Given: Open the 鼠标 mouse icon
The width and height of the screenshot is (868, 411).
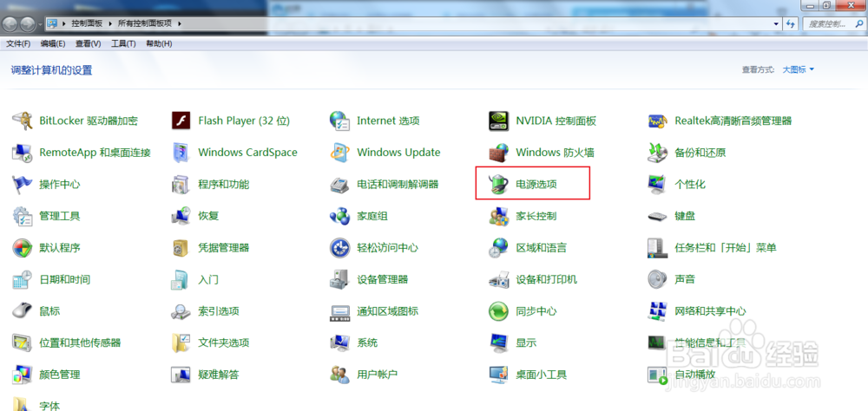Looking at the screenshot, I should (23, 311).
